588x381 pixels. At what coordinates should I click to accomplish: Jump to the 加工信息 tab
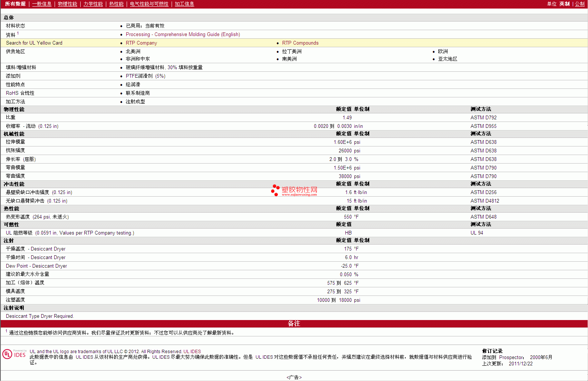(184, 4)
